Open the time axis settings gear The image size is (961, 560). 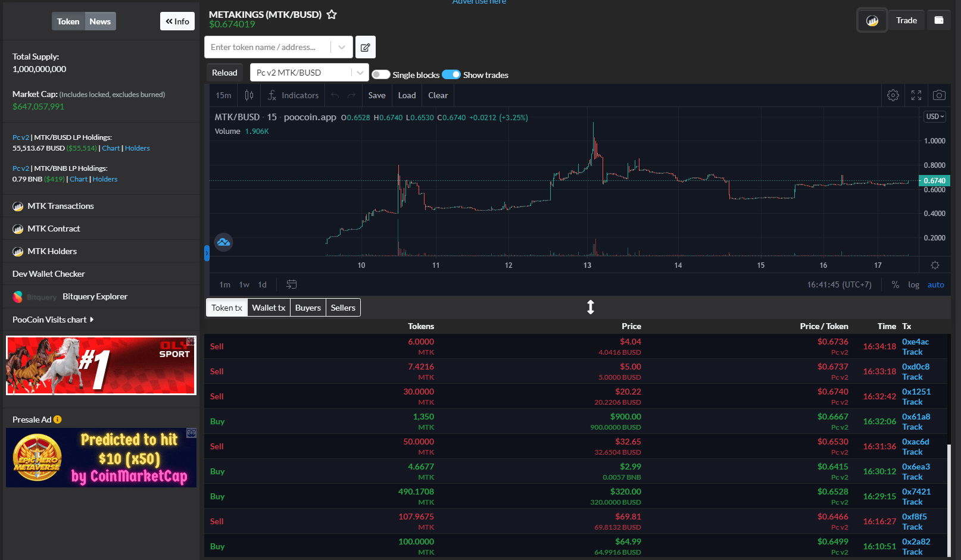tap(935, 265)
